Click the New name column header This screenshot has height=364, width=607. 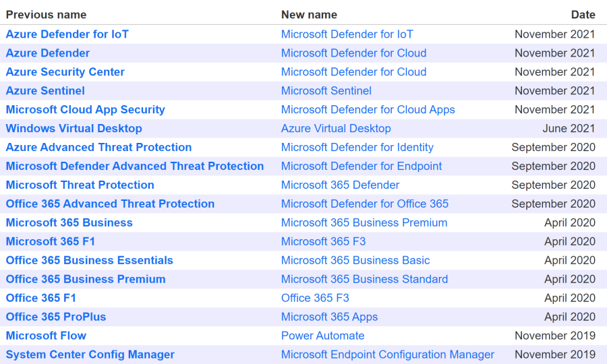[309, 15]
